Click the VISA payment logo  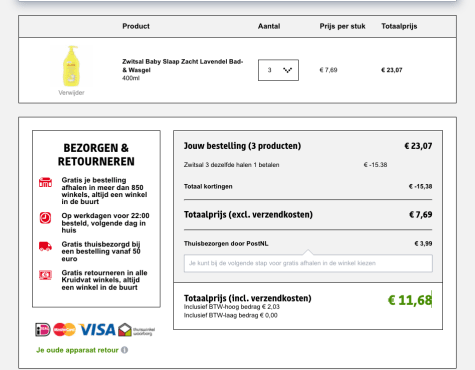[x=97, y=330]
